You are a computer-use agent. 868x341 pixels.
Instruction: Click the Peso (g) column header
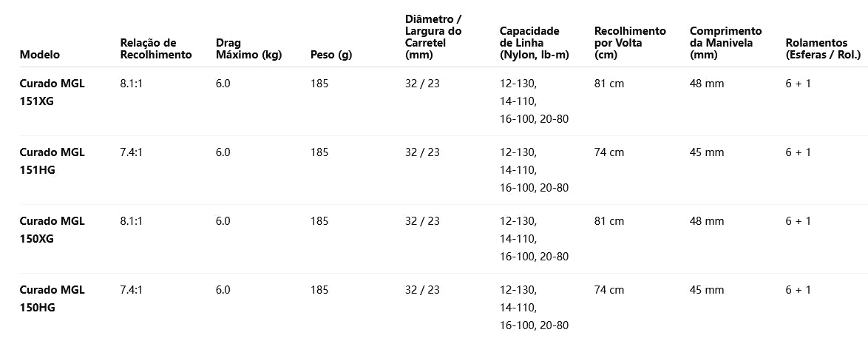331,54
